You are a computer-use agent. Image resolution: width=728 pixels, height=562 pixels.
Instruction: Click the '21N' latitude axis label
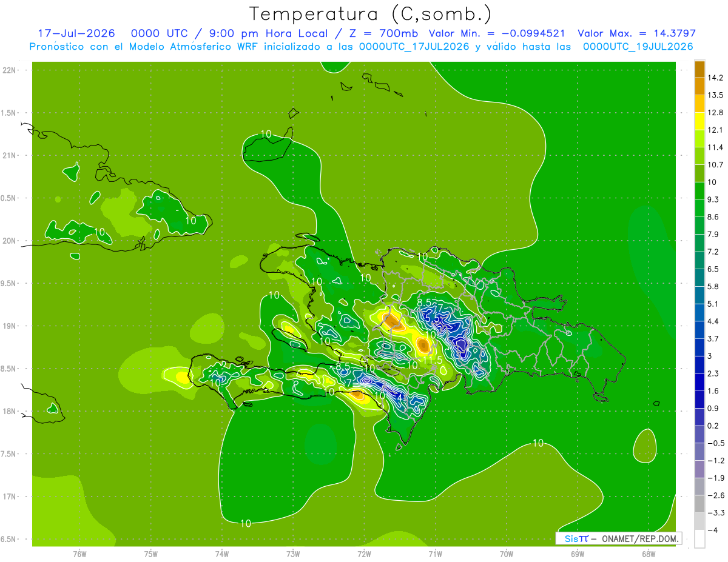pos(10,155)
